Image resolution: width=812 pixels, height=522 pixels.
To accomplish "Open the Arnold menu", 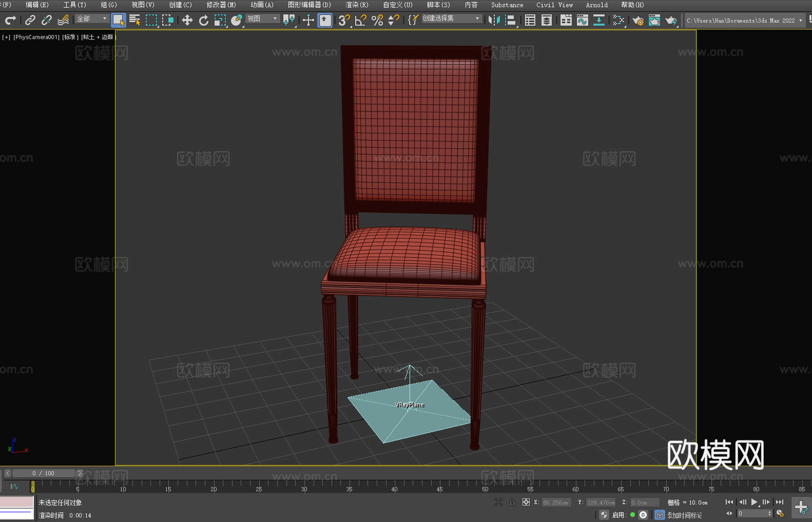I will [596, 5].
